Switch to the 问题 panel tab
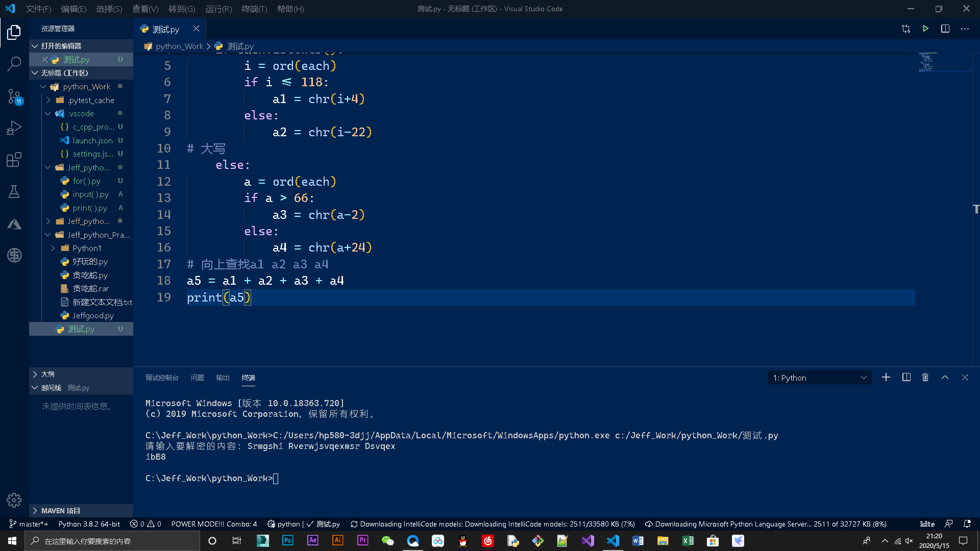The image size is (980, 551). pos(198,378)
